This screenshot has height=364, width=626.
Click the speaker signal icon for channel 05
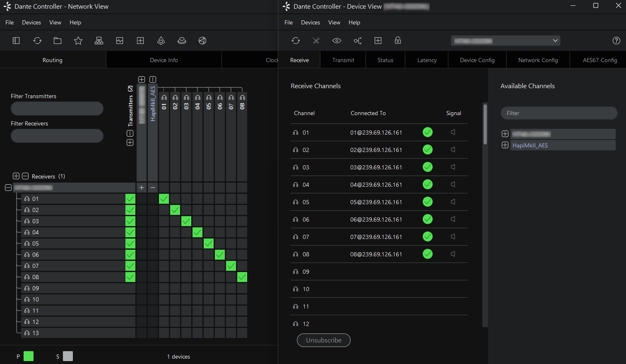pos(453,202)
